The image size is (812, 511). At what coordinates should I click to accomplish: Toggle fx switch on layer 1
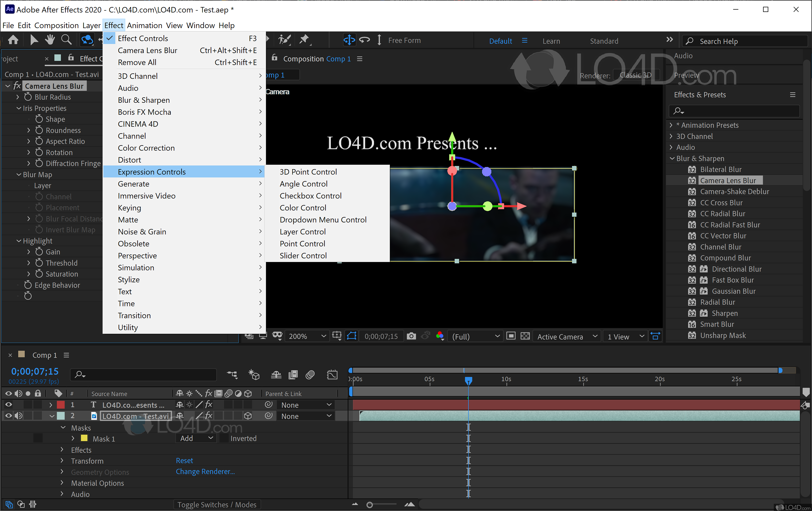(209, 405)
